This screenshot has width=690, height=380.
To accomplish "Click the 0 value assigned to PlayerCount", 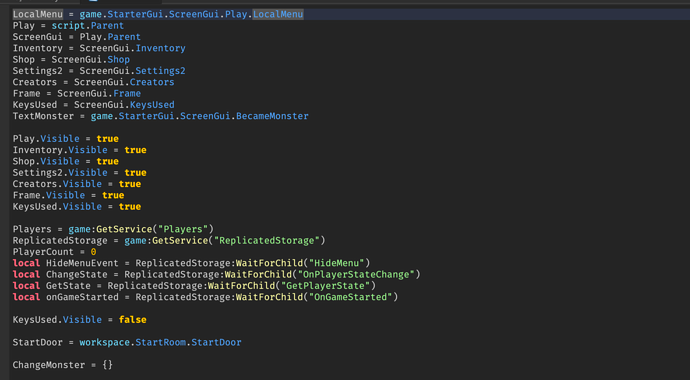I will [x=93, y=252].
